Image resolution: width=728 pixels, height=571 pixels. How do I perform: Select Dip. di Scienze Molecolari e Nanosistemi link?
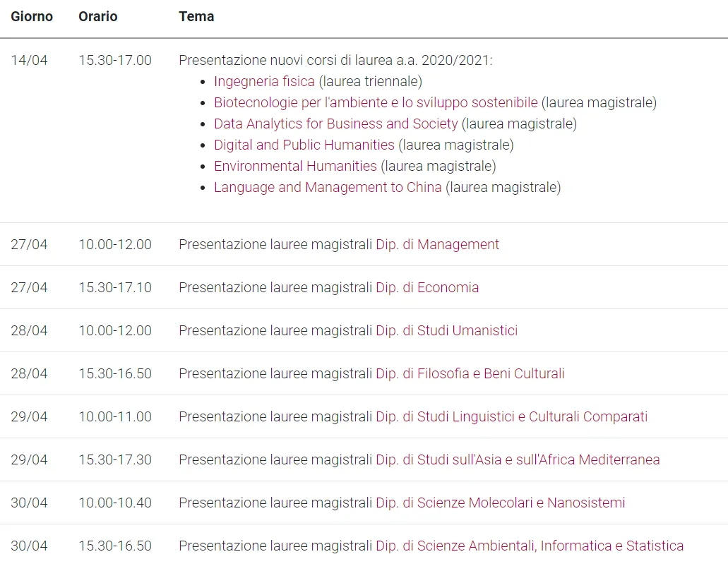pyautogui.click(x=500, y=503)
